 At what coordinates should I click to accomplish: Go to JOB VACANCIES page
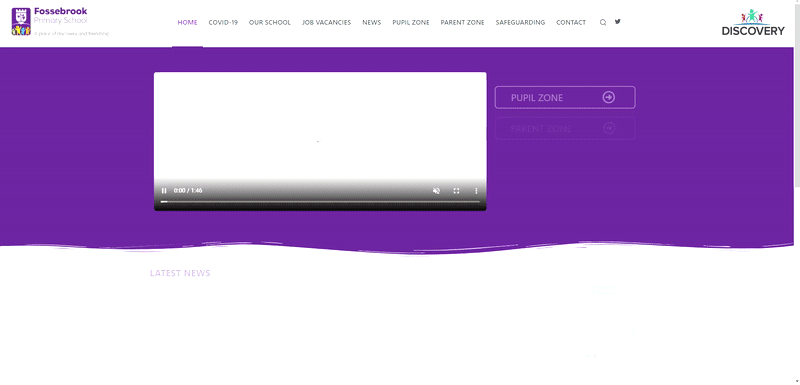(327, 22)
